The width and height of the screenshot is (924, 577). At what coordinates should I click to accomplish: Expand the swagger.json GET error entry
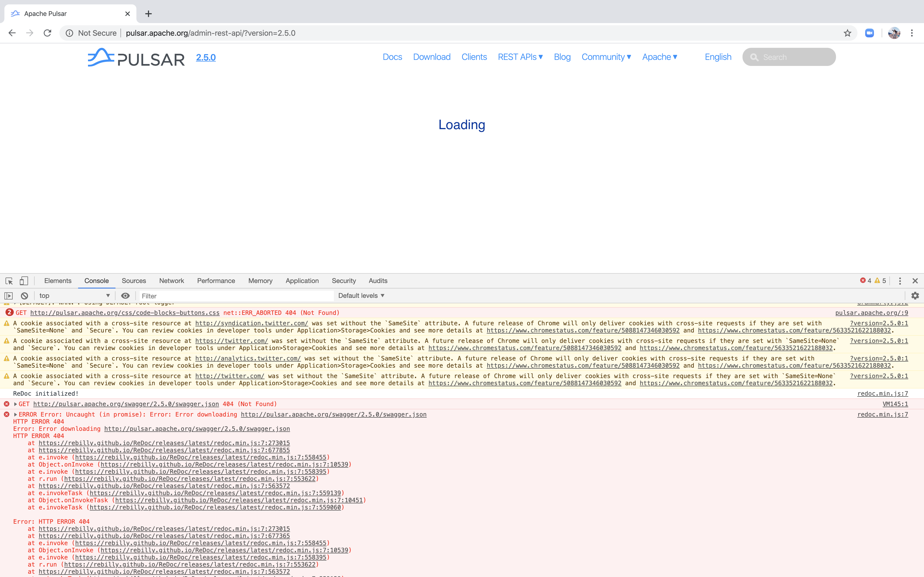(x=16, y=404)
